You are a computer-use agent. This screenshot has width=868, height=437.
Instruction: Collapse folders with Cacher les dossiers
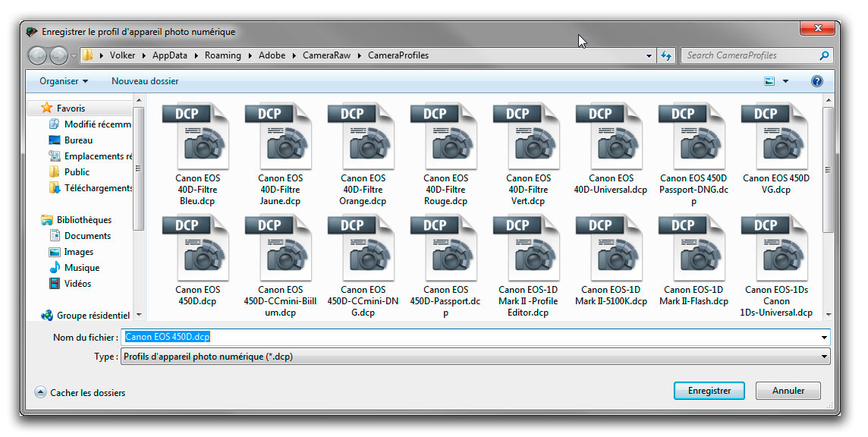pos(80,393)
